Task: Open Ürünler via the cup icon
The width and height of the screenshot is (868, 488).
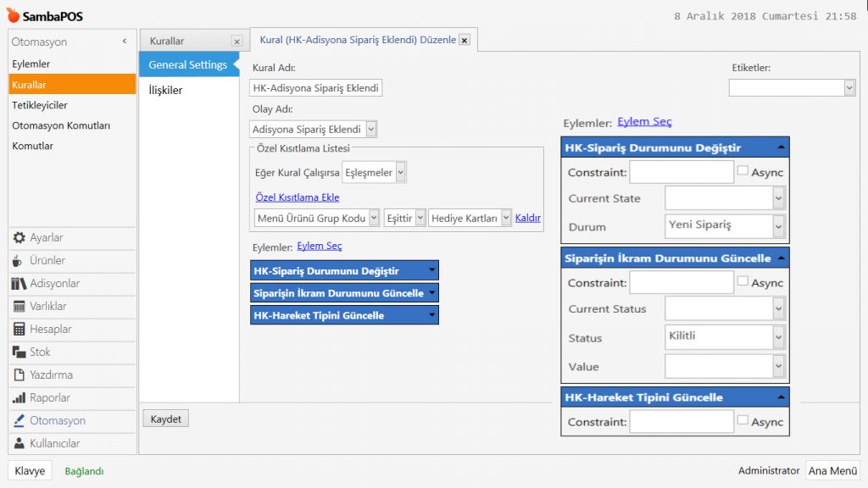Action: pos(19,261)
